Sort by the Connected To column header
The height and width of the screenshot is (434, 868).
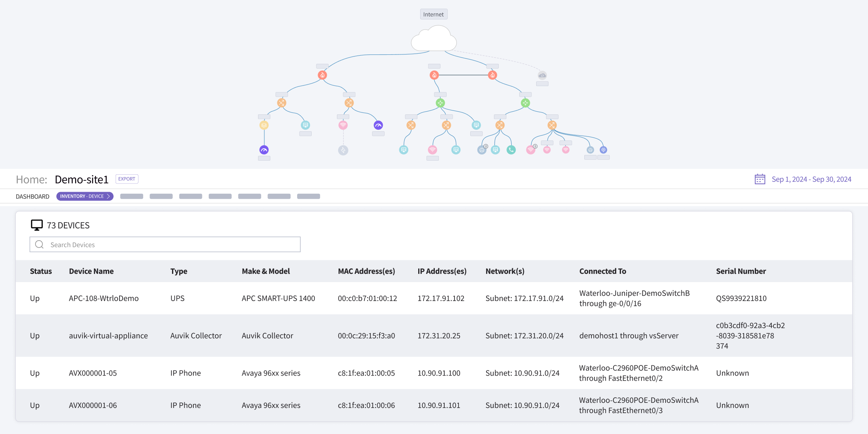pyautogui.click(x=602, y=271)
